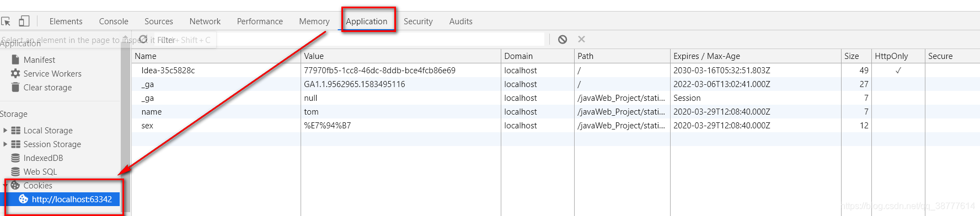Viewport: 980px width, 216px height.
Task: Click expiry 2022-03-06T13:02:41.000Z cell
Action: [756, 84]
